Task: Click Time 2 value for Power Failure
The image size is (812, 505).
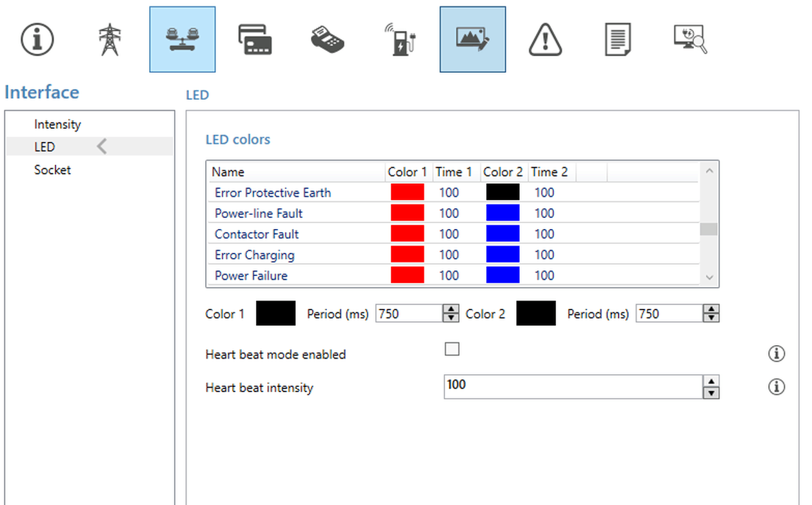Action: (x=544, y=275)
